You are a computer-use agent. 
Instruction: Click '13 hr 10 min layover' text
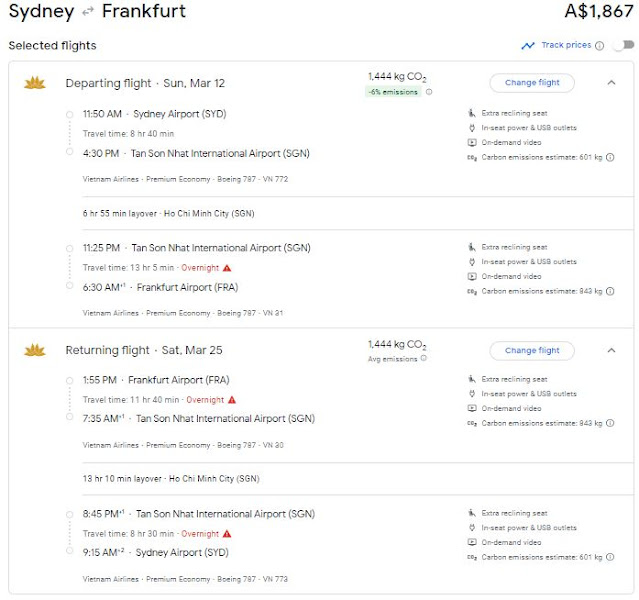122,479
